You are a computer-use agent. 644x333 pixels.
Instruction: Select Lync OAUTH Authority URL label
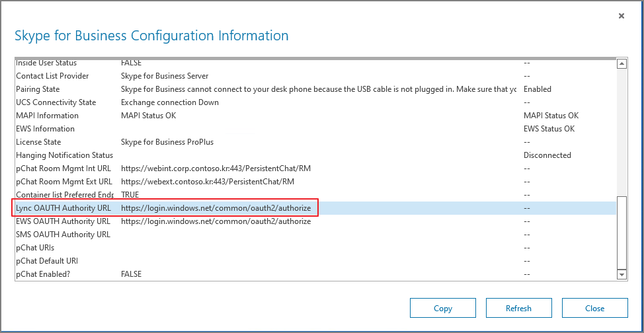[x=63, y=208]
